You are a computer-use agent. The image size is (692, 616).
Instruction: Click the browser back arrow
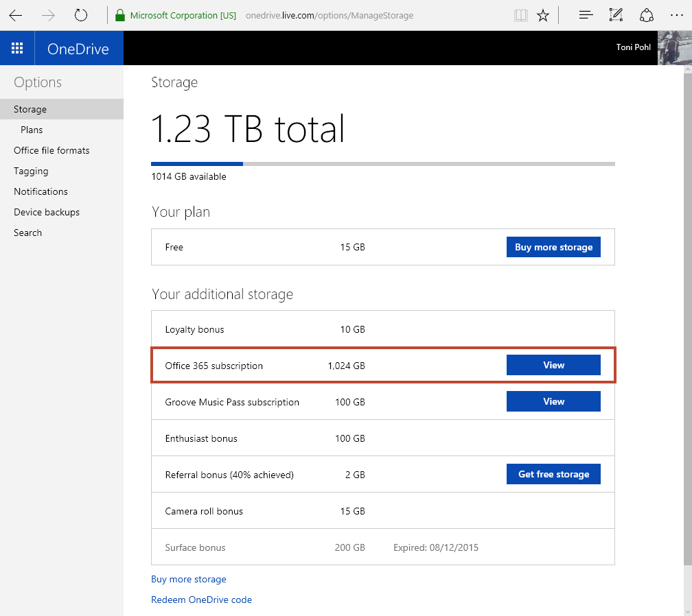click(x=16, y=15)
